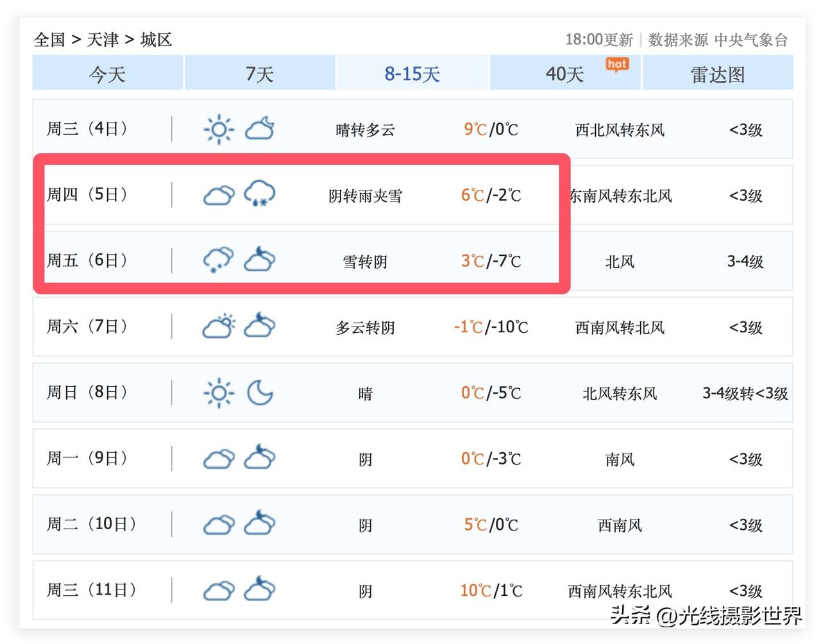
Task: Click the snow cloud icon for 周五 (6日)
Action: click(218, 260)
